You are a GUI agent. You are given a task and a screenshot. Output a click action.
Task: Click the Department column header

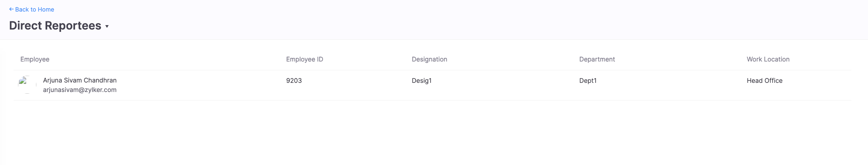tap(597, 59)
